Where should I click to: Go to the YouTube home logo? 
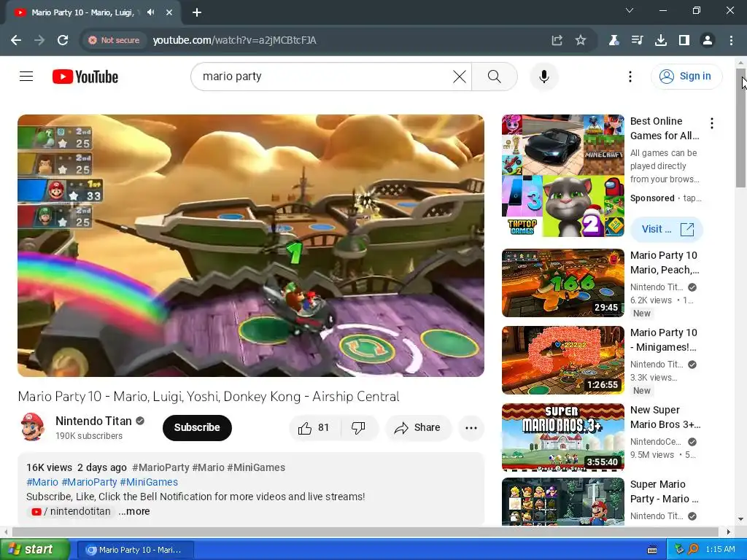[85, 77]
